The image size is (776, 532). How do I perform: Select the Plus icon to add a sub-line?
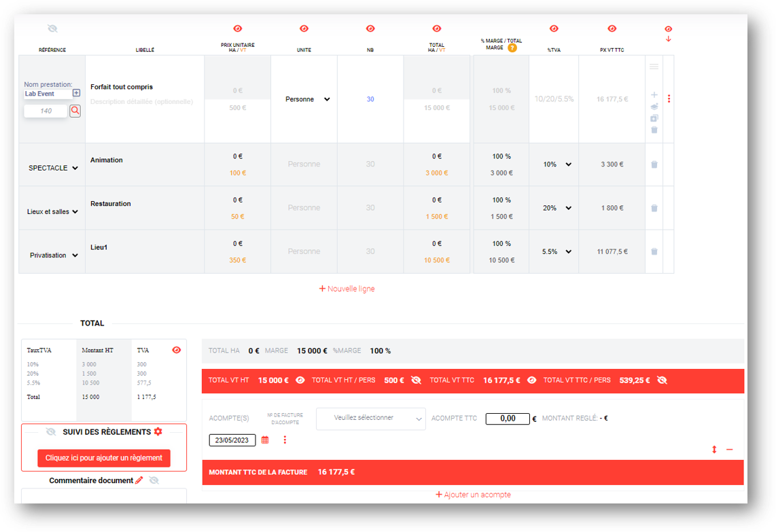pos(654,94)
